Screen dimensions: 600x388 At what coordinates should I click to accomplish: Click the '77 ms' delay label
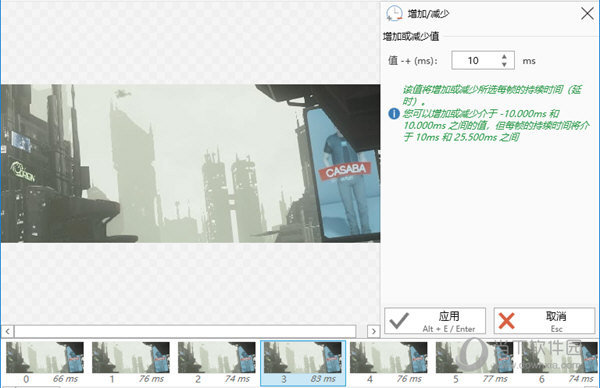(495, 379)
